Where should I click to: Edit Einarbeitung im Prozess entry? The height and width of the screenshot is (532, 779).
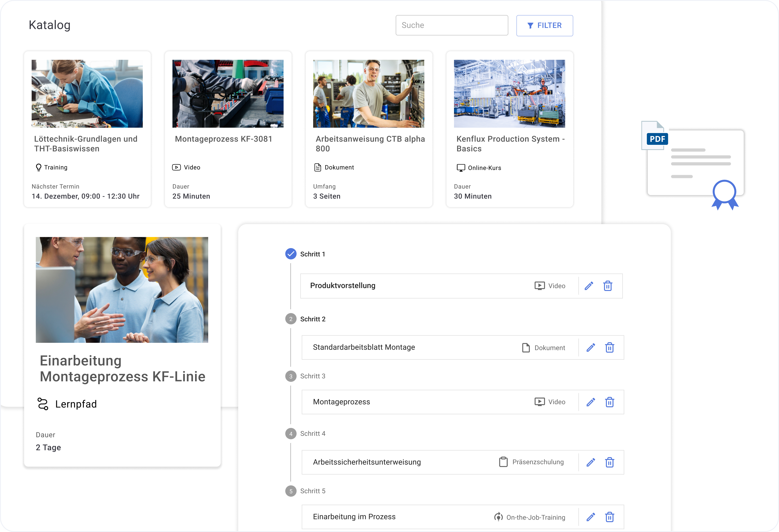click(591, 517)
